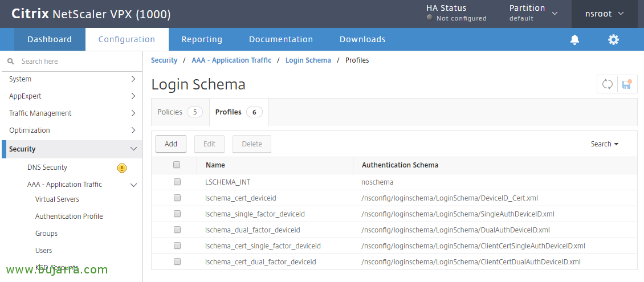The width and height of the screenshot is (644, 282).
Task: Check the LSCHEMA_INT row checkbox
Action: click(177, 181)
